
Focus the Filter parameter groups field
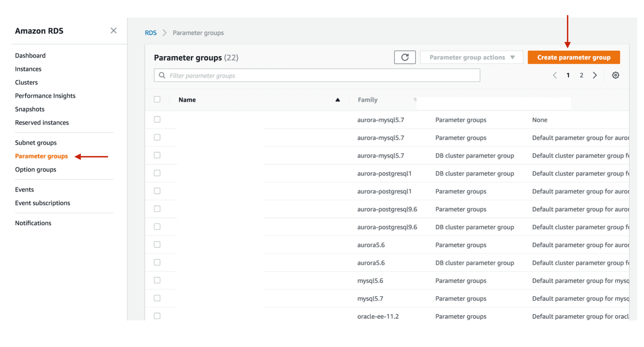click(x=317, y=75)
